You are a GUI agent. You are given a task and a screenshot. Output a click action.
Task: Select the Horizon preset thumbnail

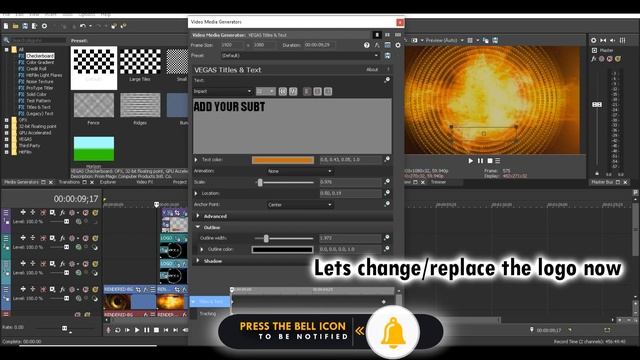click(x=94, y=149)
